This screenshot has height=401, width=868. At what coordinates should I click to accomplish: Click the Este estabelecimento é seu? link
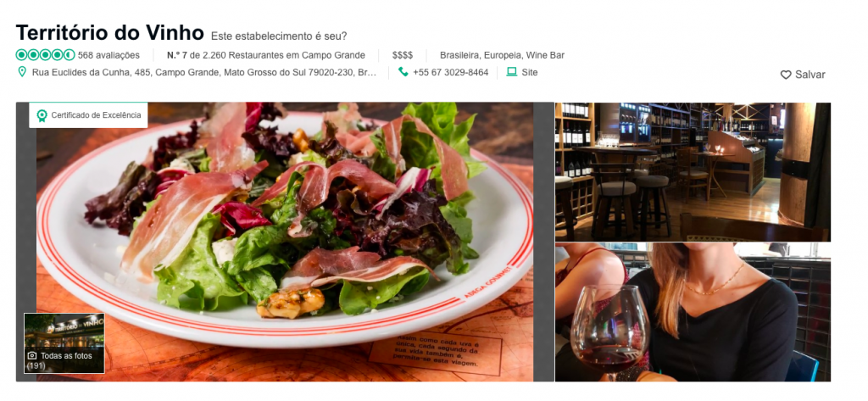279,36
